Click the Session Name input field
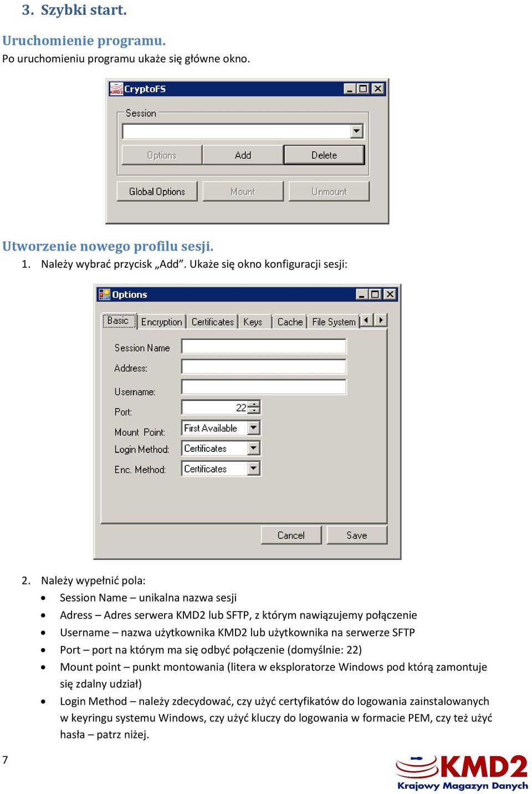532x794 pixels. coord(264,347)
